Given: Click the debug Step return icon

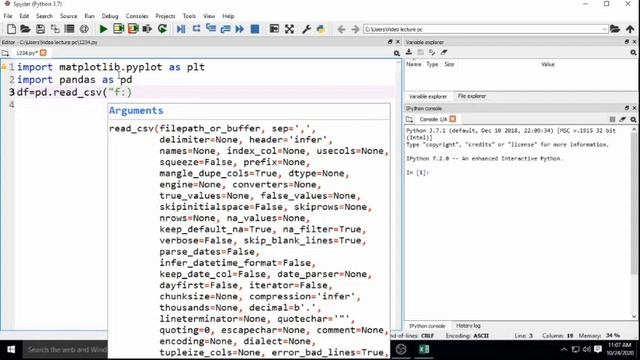Looking at the screenshot, I should point(225,29).
